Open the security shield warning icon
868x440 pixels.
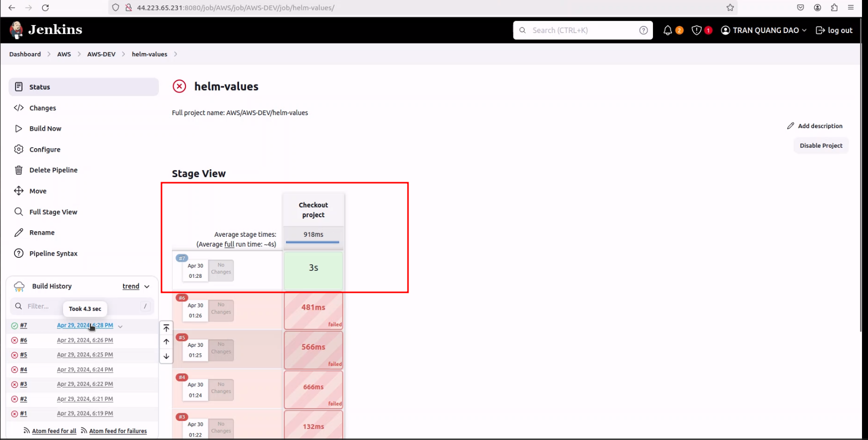coord(696,31)
